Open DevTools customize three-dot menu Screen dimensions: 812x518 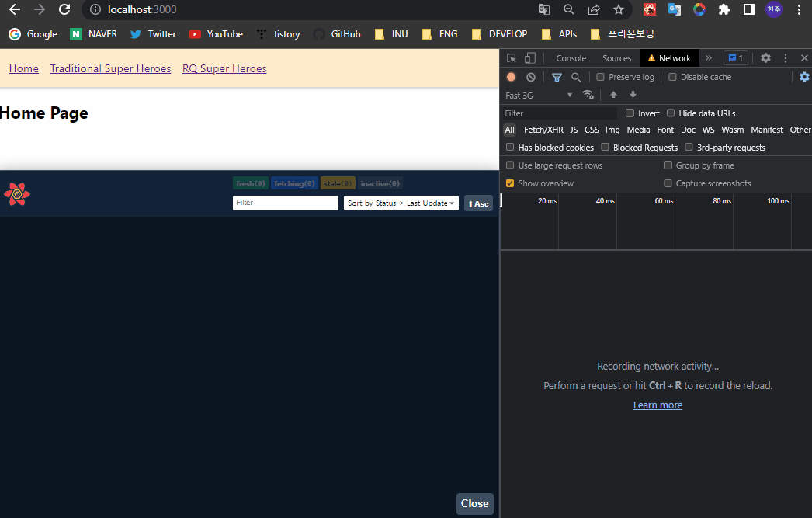[785, 58]
